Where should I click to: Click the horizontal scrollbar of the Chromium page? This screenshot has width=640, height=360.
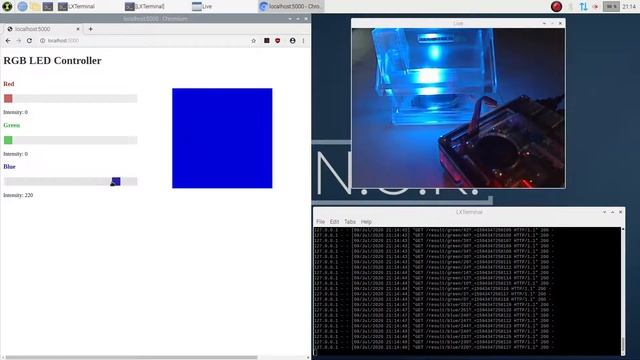(131, 358)
